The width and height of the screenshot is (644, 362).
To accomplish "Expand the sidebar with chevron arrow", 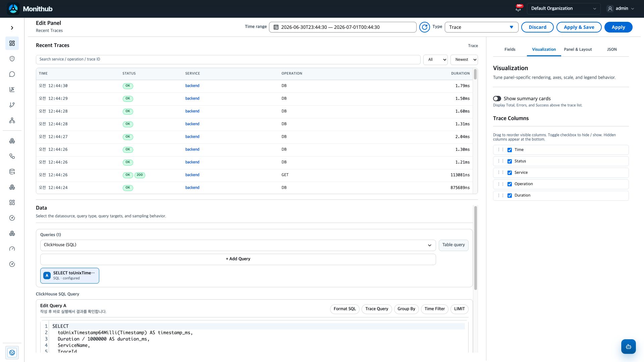I will [x=12, y=28].
